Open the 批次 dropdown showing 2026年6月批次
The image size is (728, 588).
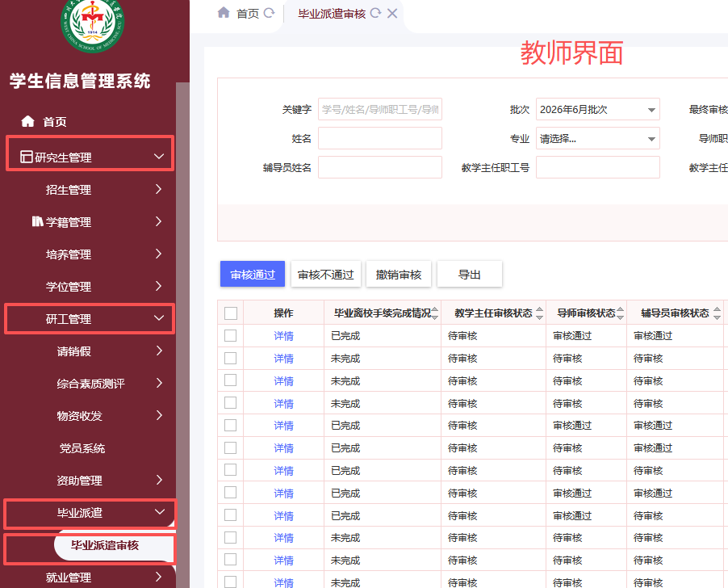[598, 110]
